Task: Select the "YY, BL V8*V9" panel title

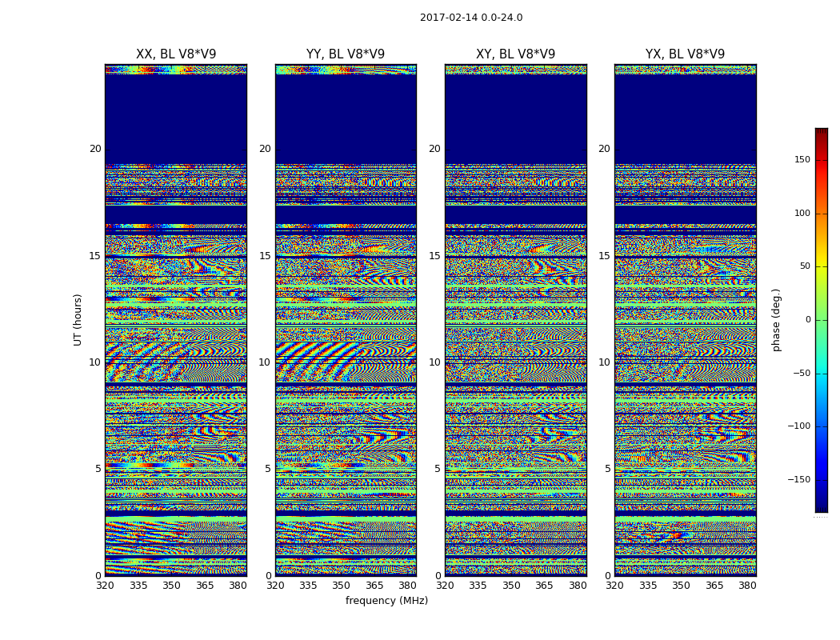Action: pos(346,54)
